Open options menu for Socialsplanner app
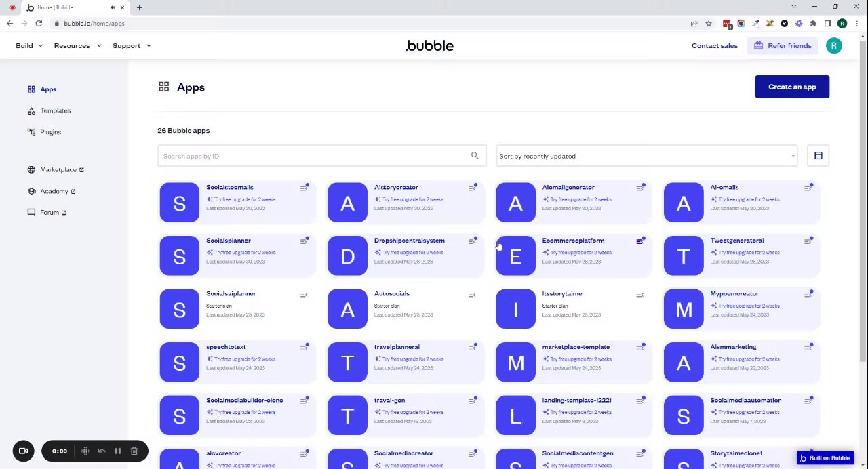 [x=304, y=241]
